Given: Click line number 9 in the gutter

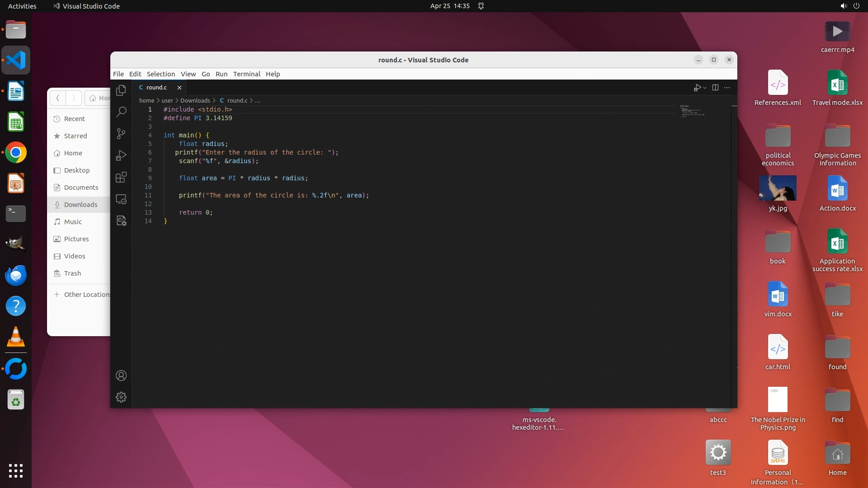Looking at the screenshot, I should coord(150,178).
